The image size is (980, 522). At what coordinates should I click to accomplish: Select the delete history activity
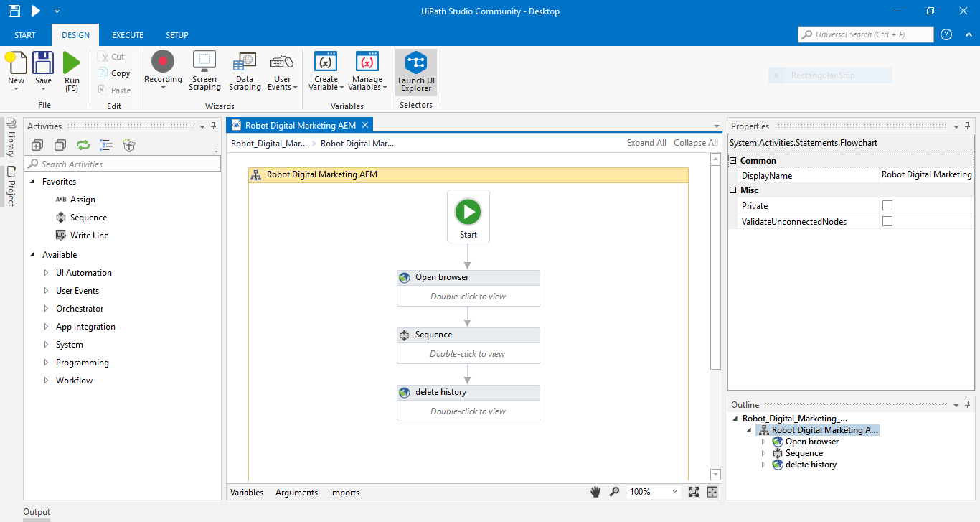point(468,403)
